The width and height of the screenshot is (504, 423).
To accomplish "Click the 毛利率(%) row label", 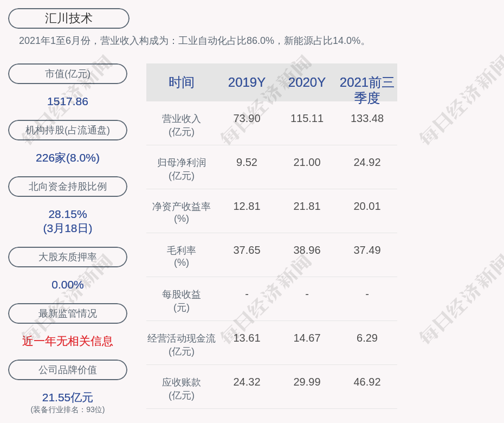I will pos(181,257).
